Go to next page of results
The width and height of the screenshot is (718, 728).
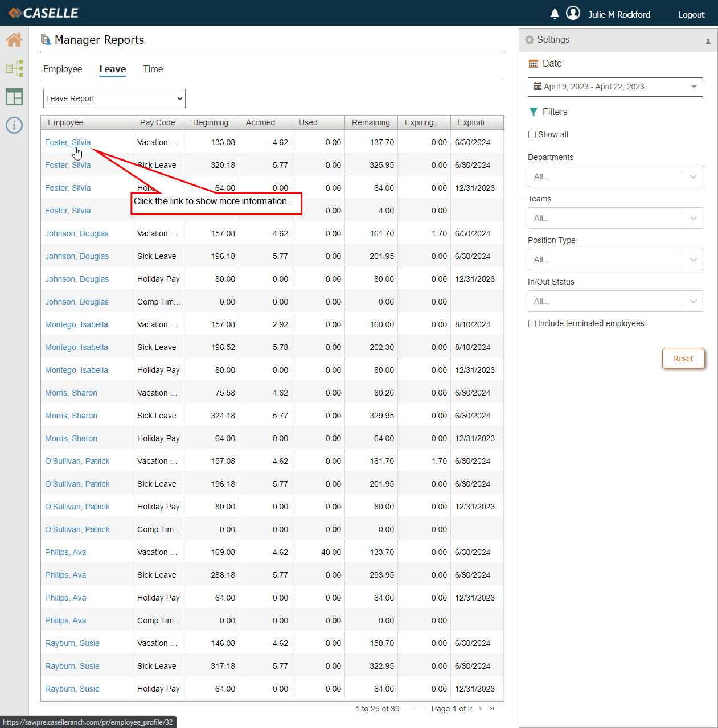[481, 709]
